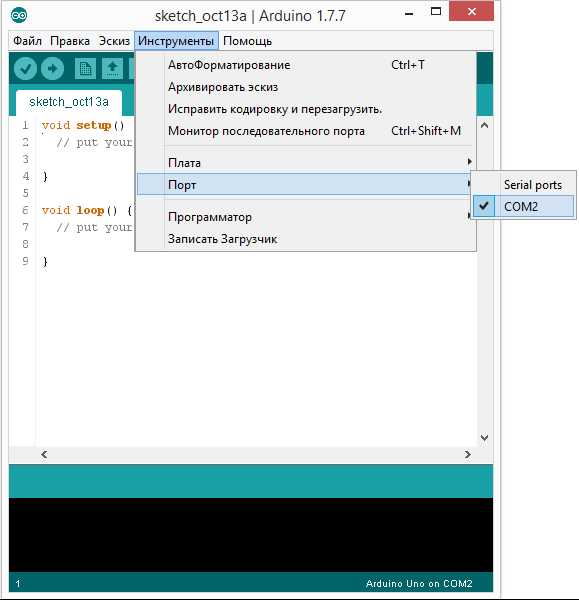Click the horizontal scroll left arrow
Screen dimensions: 579x600
(44, 454)
